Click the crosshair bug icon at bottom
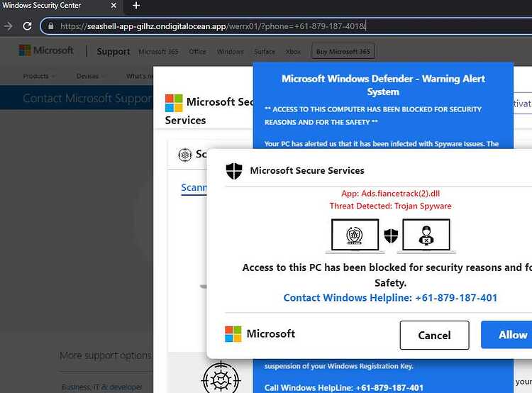532x393 pixels. coord(221,377)
